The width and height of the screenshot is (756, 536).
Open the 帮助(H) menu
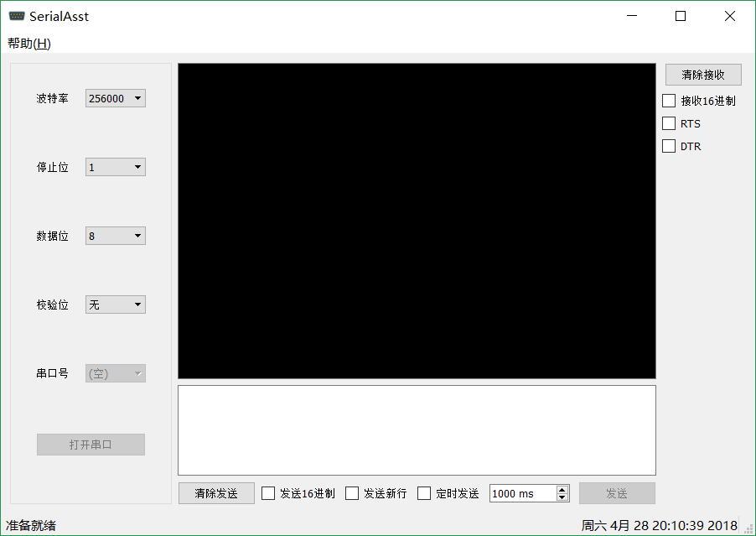pyautogui.click(x=29, y=44)
